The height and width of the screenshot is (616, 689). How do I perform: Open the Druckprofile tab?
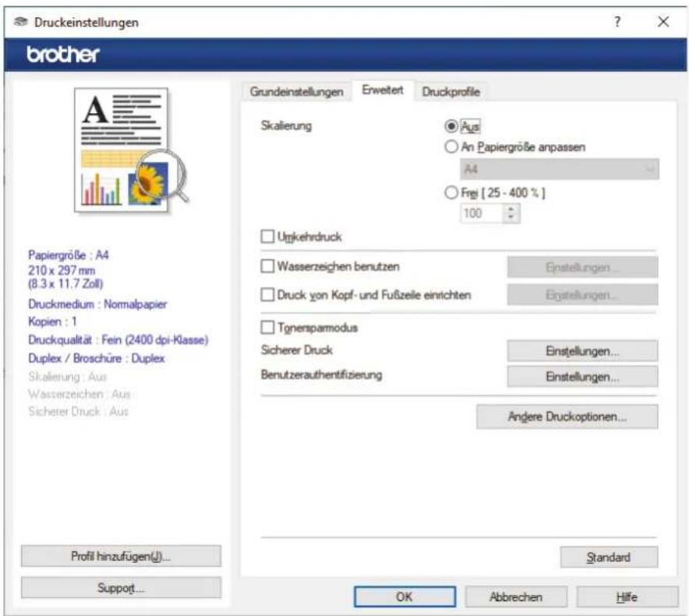[x=450, y=91]
